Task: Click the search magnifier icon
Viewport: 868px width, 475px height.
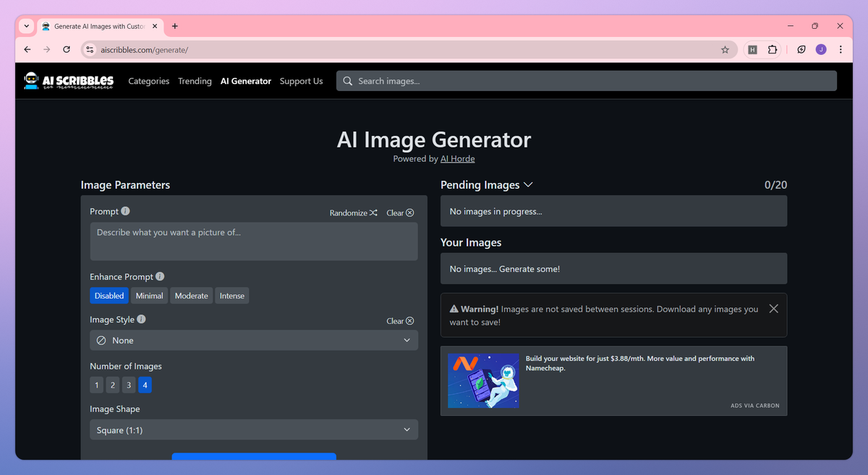Action: [348, 81]
